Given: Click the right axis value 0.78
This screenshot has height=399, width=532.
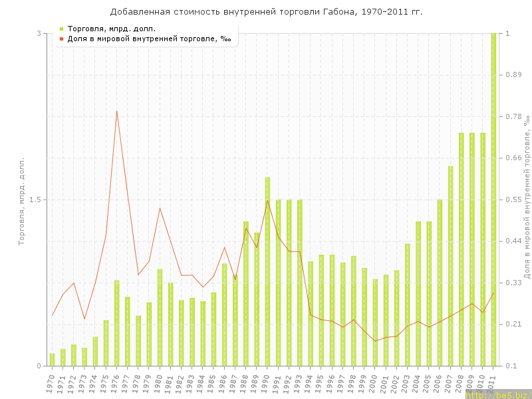Looking at the screenshot, I should [513, 116].
